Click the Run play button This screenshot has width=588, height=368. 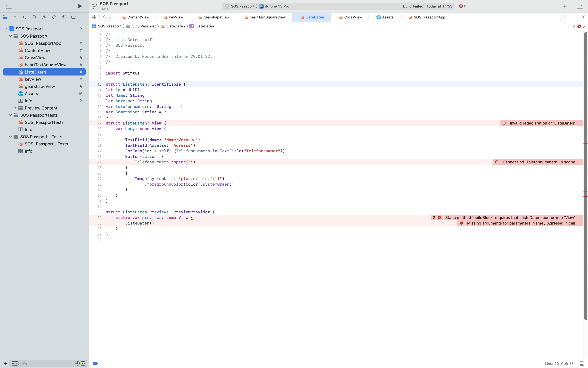[x=80, y=6]
